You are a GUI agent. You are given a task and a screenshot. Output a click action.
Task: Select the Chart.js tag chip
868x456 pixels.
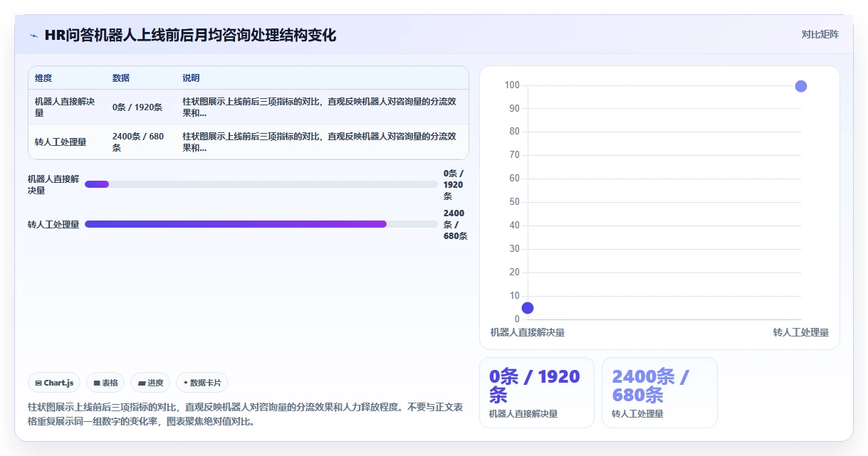pos(55,383)
